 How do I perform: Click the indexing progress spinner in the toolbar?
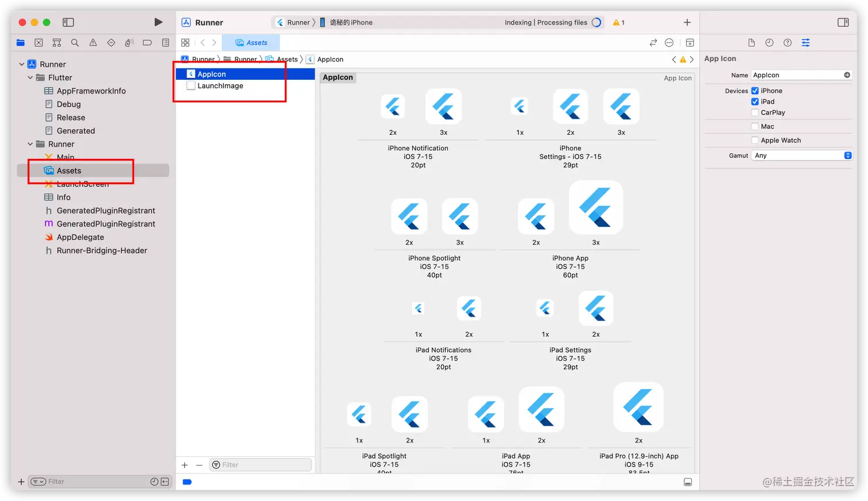pos(596,22)
